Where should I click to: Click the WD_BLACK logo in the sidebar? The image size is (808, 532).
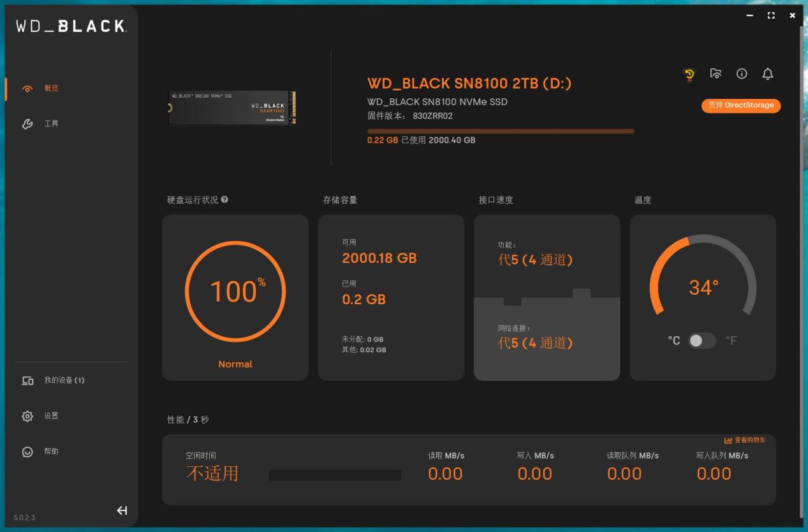tap(71, 26)
